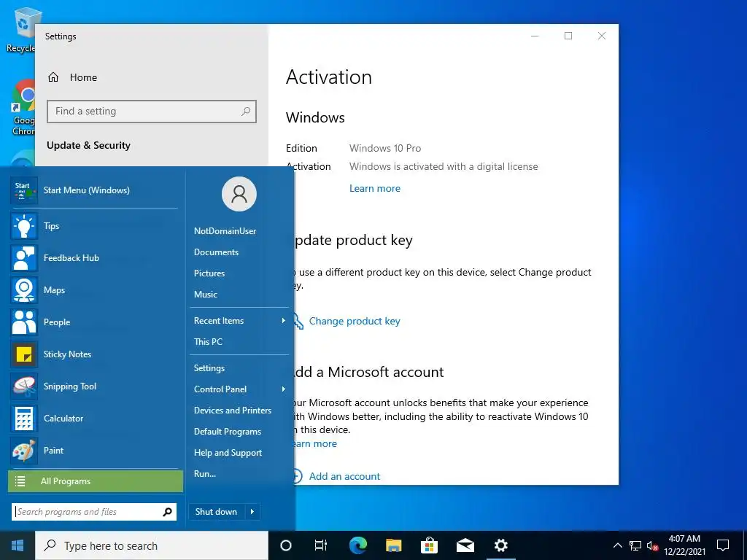Viewport: 747px width, 560px height.
Task: Open the Mail app from taskbar
Action: (465, 545)
